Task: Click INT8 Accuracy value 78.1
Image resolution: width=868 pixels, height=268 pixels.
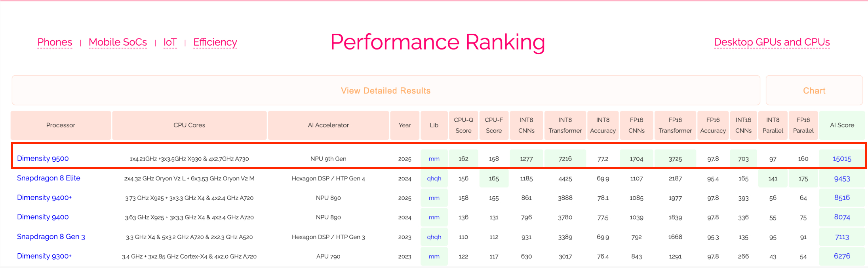Action: coord(603,198)
